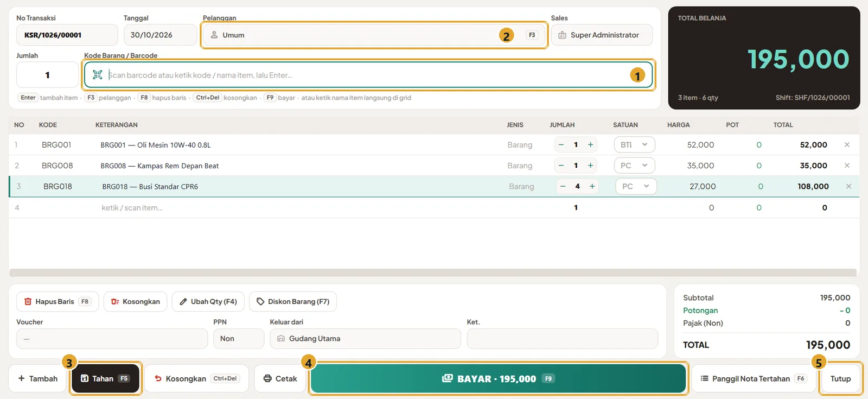Increase quantity of Oli Mesin 10W-40
Screen dimensions: 868x399
pos(590,145)
